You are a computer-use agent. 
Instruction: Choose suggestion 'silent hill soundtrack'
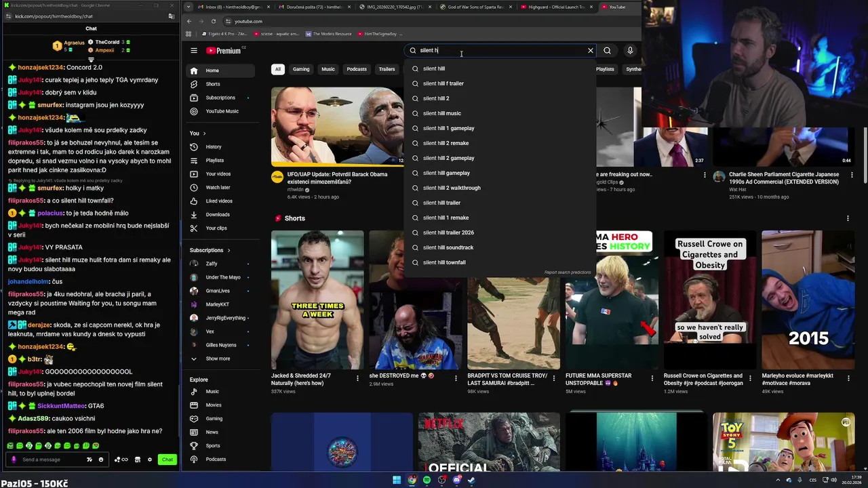coord(500,247)
